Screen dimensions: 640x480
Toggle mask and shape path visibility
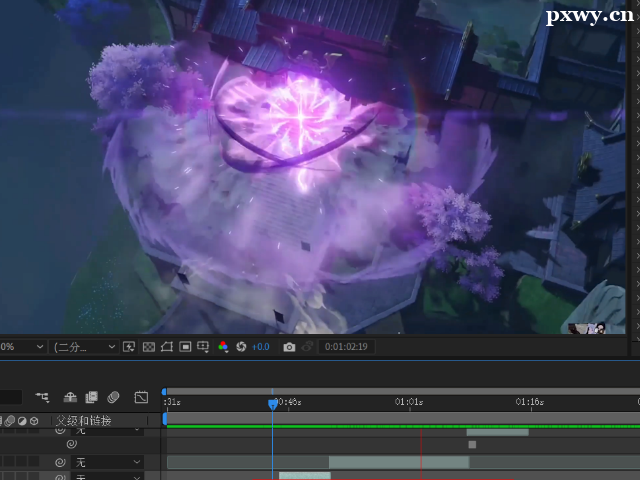(x=167, y=347)
